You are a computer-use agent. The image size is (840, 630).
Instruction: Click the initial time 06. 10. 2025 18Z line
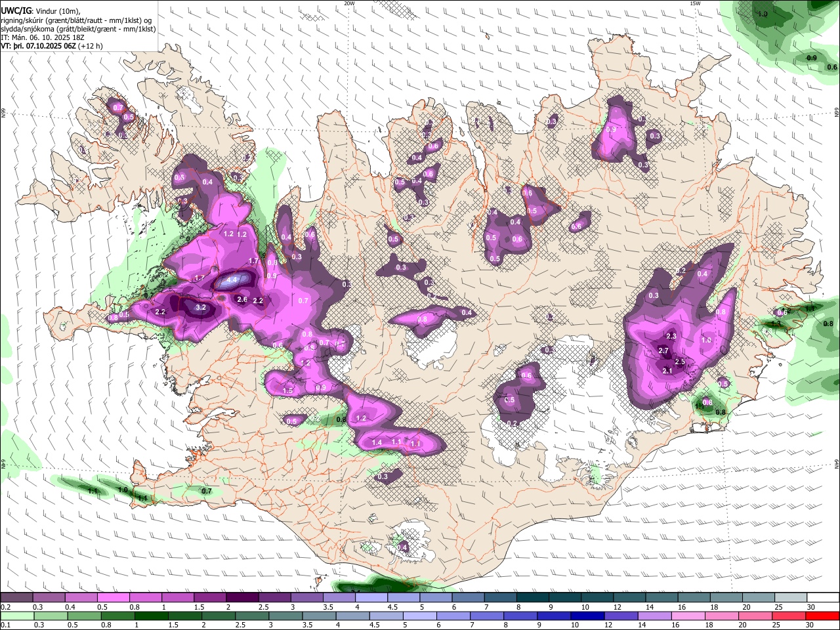tap(42, 38)
